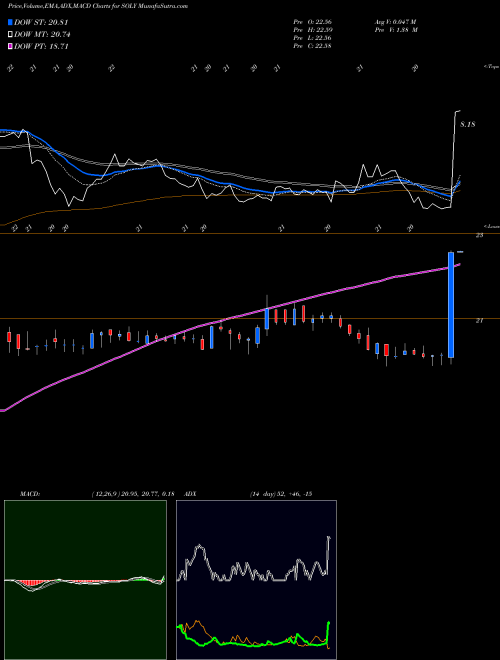Click the 8.18 label near the spike
This screenshot has height=660, width=500.
coord(468,124)
